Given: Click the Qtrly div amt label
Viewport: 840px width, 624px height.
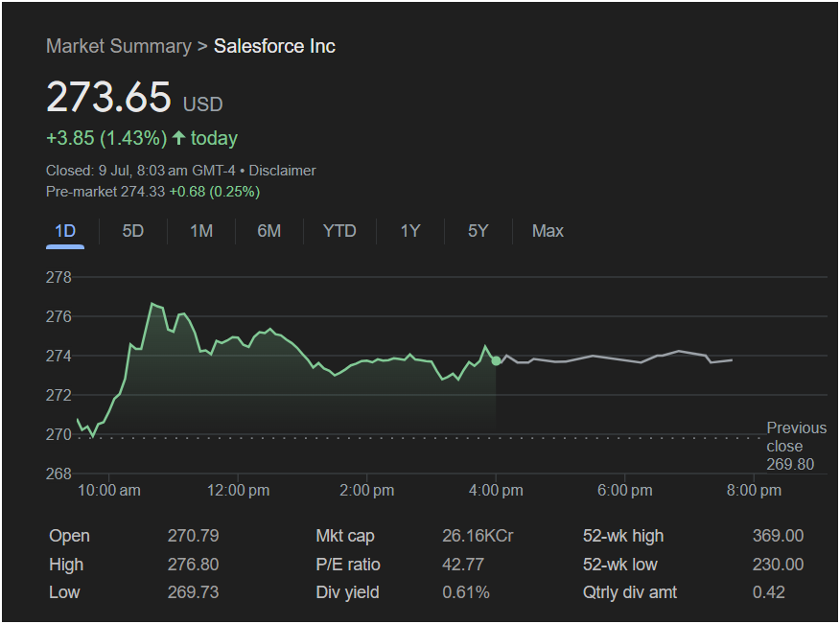Looking at the screenshot, I should (629, 592).
